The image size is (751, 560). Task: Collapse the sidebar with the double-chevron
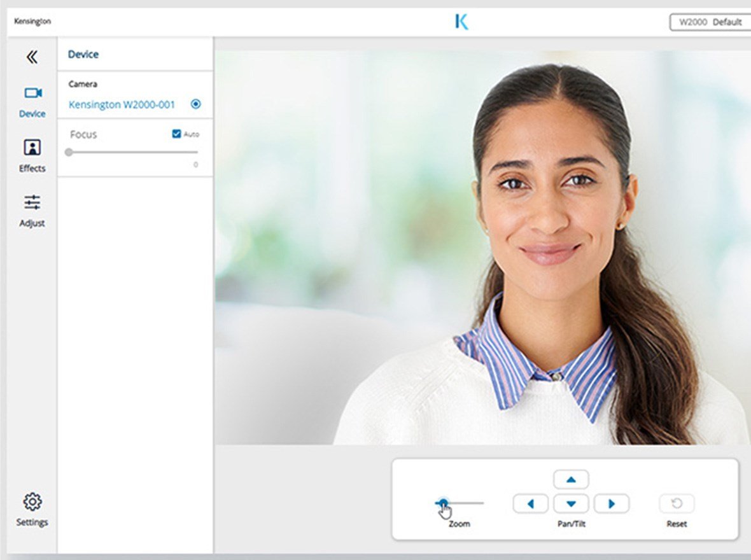[x=32, y=57]
